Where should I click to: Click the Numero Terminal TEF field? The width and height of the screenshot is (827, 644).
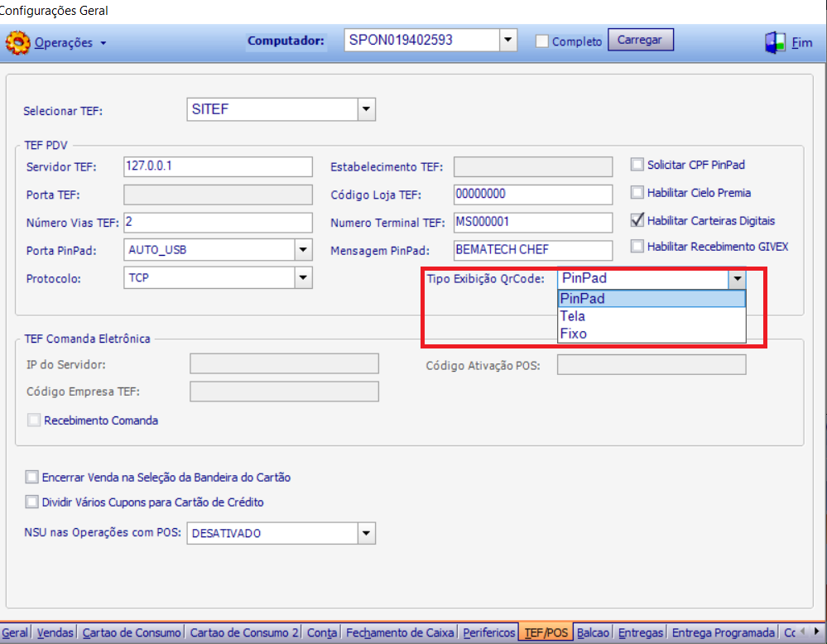(x=532, y=223)
